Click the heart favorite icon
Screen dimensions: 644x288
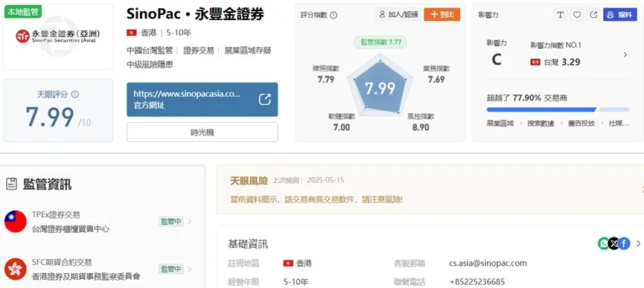tap(577, 15)
